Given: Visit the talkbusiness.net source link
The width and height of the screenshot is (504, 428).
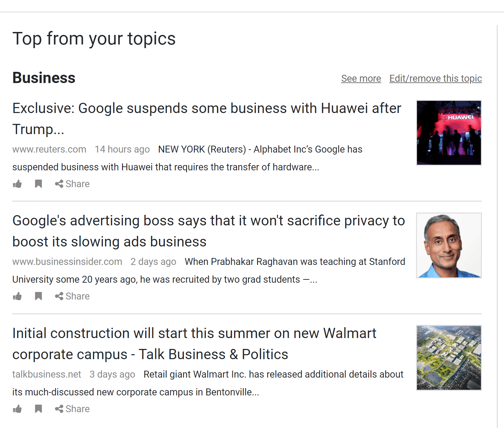Looking at the screenshot, I should [47, 374].
